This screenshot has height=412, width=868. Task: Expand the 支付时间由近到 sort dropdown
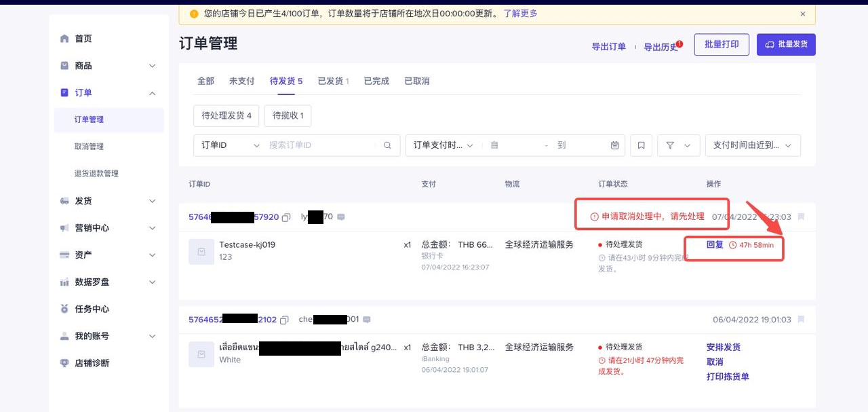[x=753, y=145]
